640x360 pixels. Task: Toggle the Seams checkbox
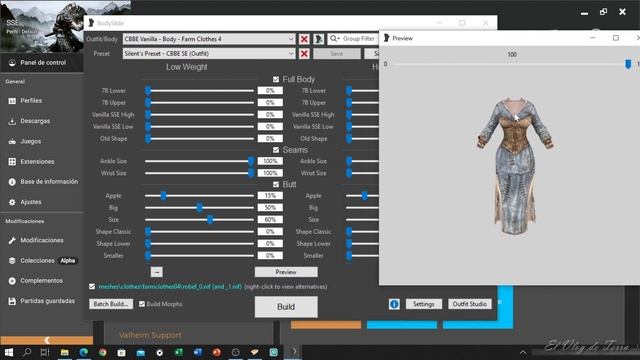pyautogui.click(x=276, y=150)
